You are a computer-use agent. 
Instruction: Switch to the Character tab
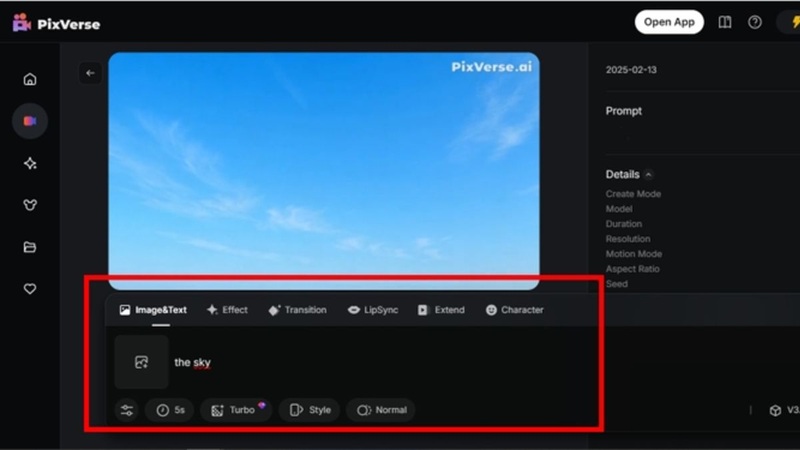(514, 310)
